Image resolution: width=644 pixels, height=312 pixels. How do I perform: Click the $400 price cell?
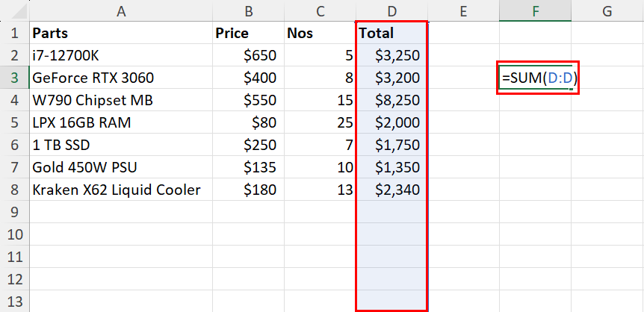(248, 78)
